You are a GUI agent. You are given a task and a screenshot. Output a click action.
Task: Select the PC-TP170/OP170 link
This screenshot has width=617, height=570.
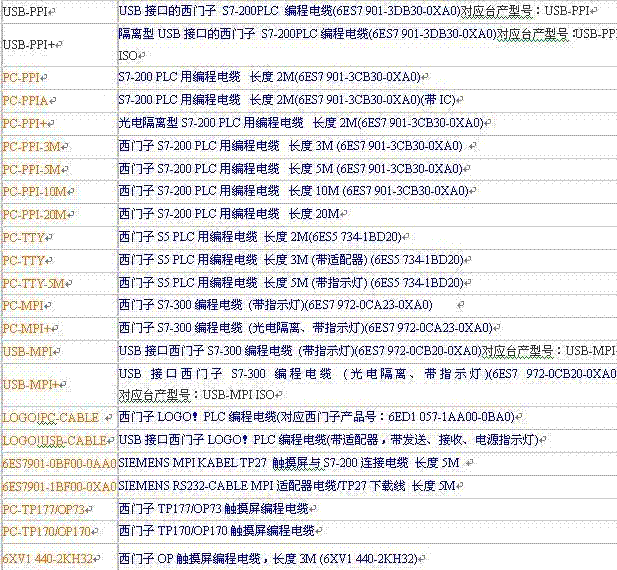click(48, 530)
